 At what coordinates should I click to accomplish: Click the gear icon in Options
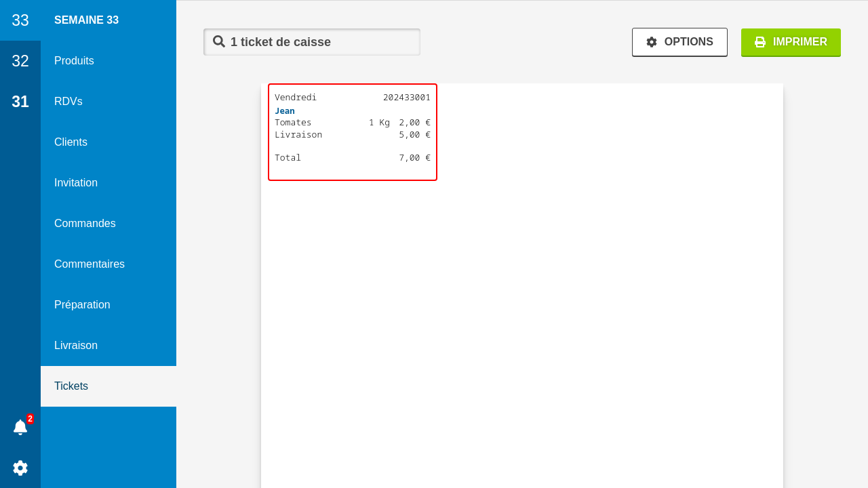652,42
